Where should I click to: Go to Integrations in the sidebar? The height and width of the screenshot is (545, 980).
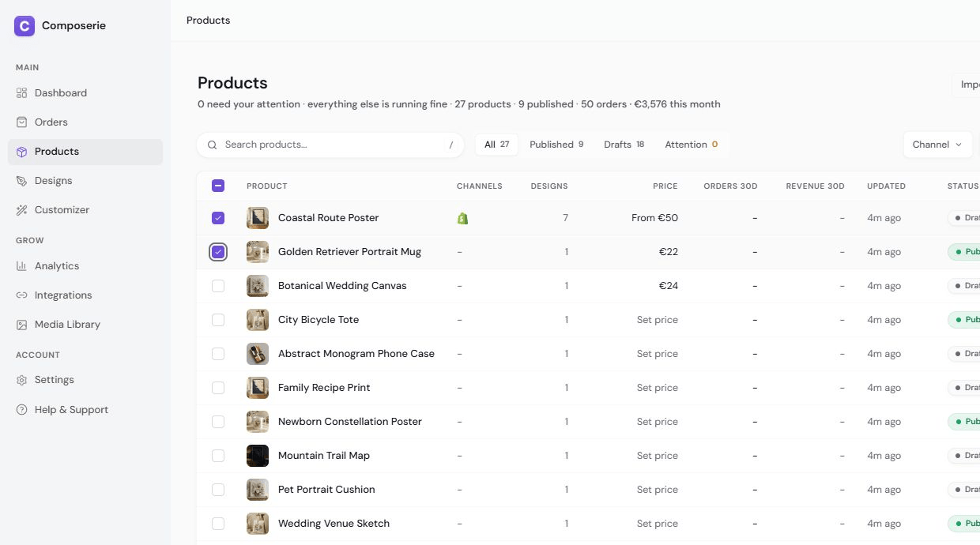click(x=85, y=295)
